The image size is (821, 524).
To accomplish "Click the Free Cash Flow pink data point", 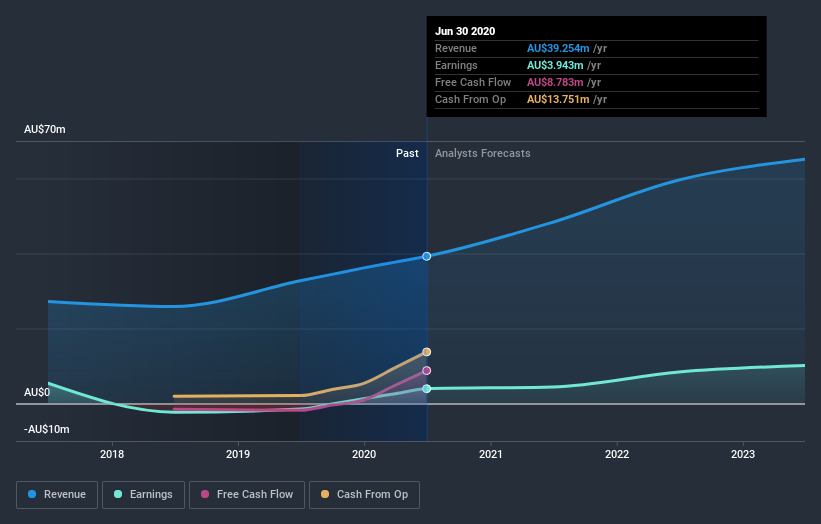I will pos(427,371).
